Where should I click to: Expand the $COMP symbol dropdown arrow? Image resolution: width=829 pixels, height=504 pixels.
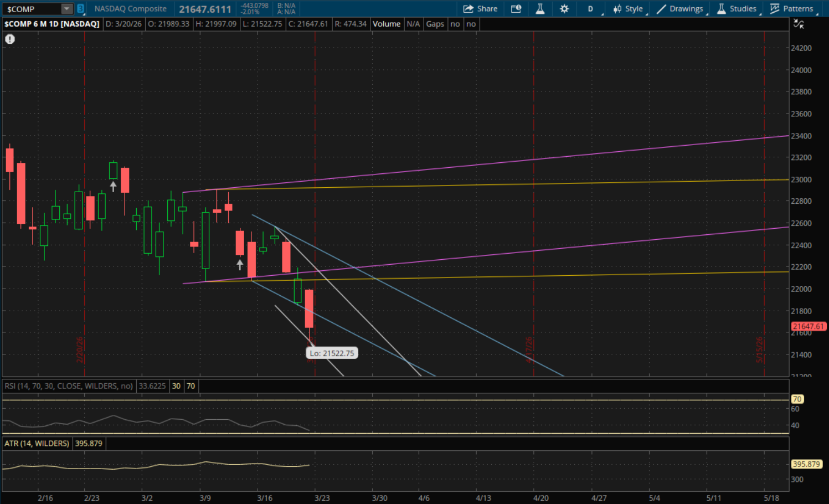(66, 9)
